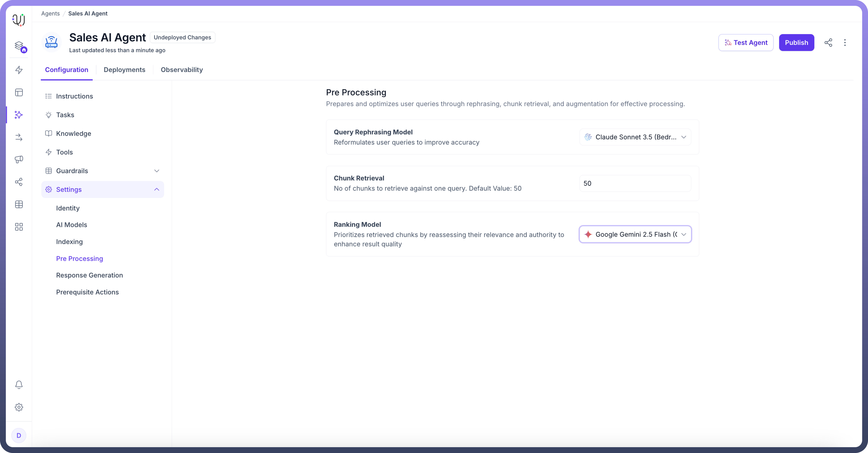Image resolution: width=868 pixels, height=453 pixels.
Task: Open the table grid icon in left sidebar
Action: 19,204
